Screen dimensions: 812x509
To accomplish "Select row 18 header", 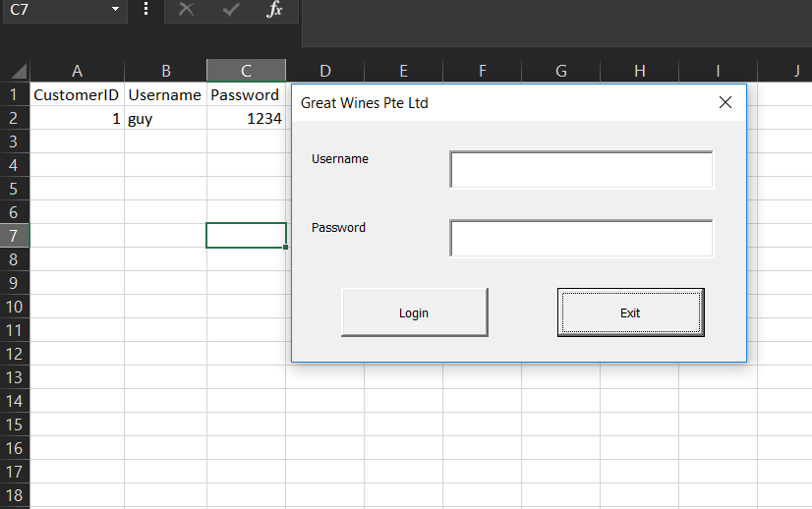I will click(15, 495).
